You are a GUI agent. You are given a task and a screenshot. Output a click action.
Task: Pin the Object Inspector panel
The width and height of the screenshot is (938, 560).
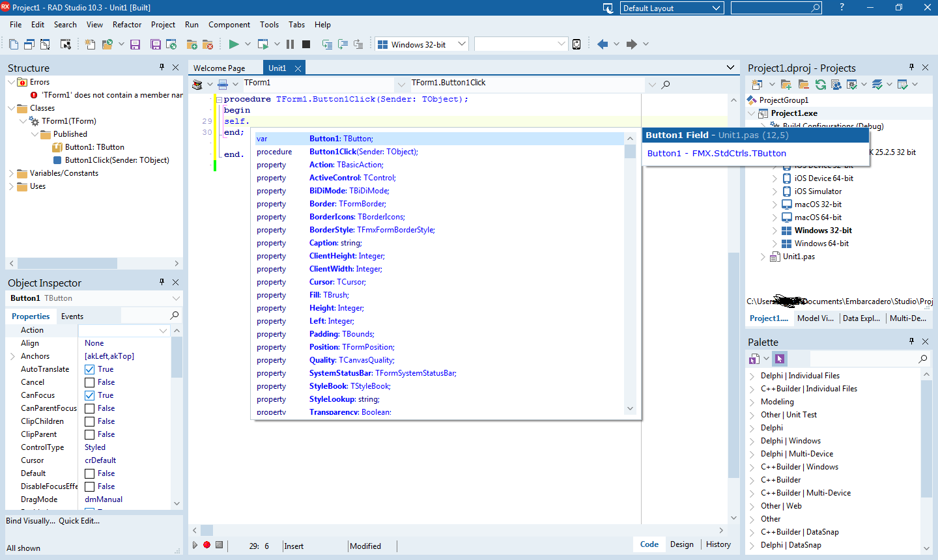(x=162, y=282)
